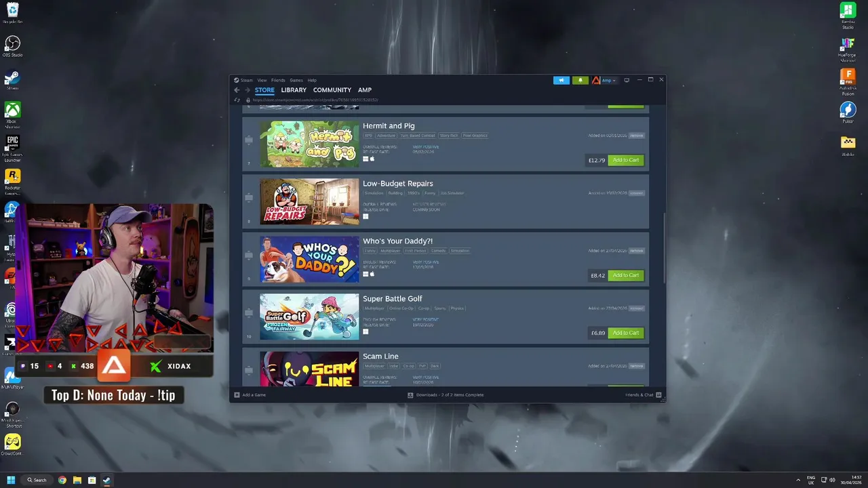Screen dimensions: 868x488
Task: Click the Steam wishlist vertical scrollbar
Action: click(664, 249)
